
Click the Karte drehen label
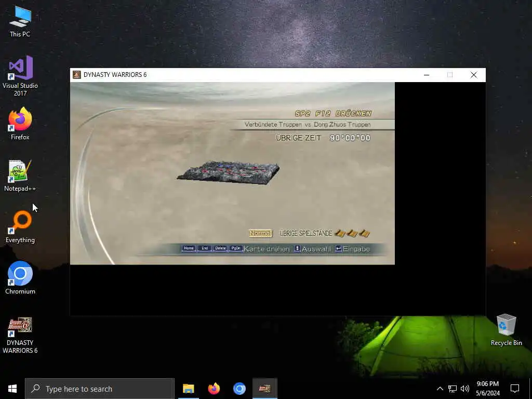click(x=267, y=249)
